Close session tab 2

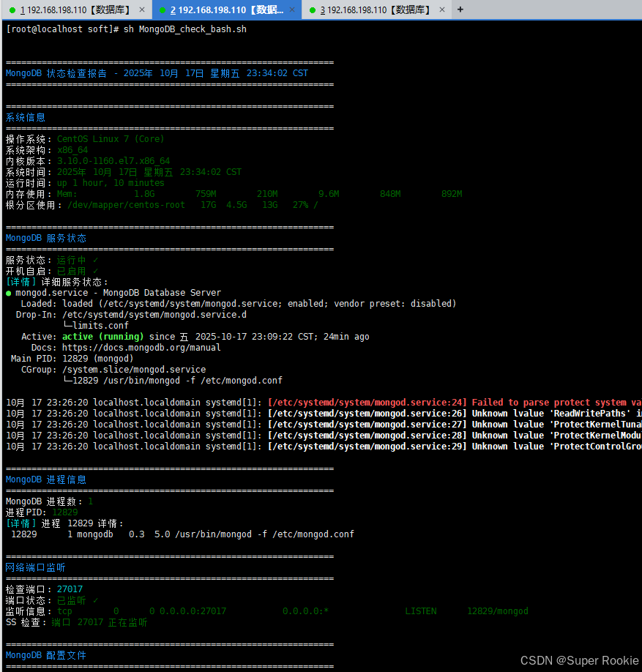click(292, 10)
